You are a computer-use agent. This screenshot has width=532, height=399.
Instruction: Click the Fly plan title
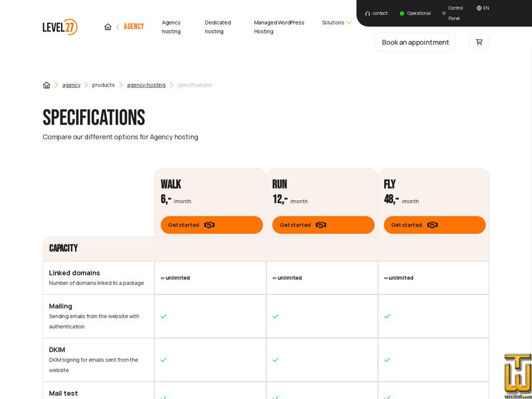389,184
